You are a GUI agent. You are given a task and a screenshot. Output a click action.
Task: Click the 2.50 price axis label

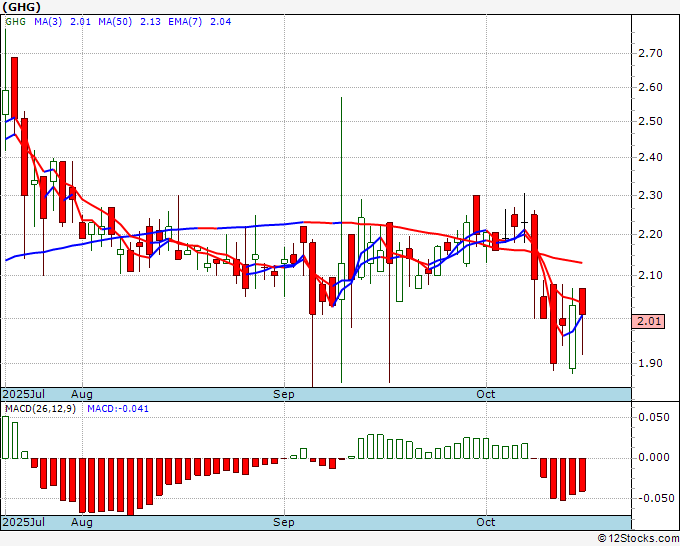(651, 121)
